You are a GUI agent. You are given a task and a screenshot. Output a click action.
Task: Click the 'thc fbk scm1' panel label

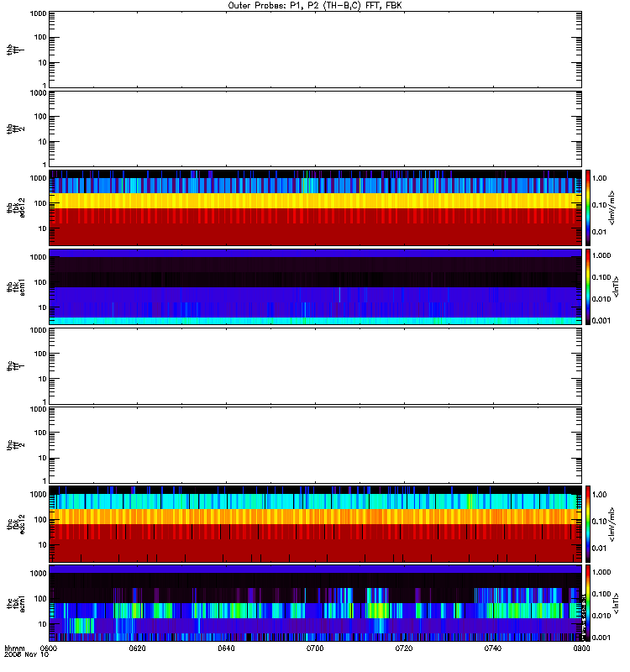pyautogui.click(x=15, y=603)
